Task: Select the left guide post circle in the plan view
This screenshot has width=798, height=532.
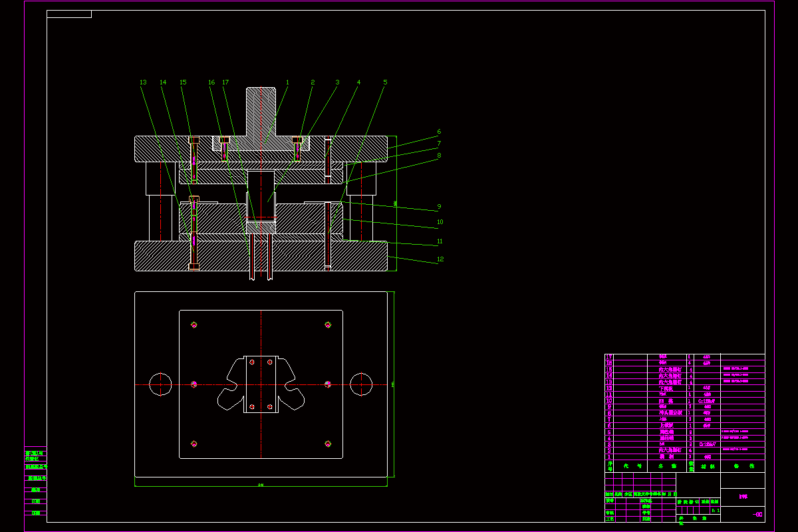Action: pos(160,384)
